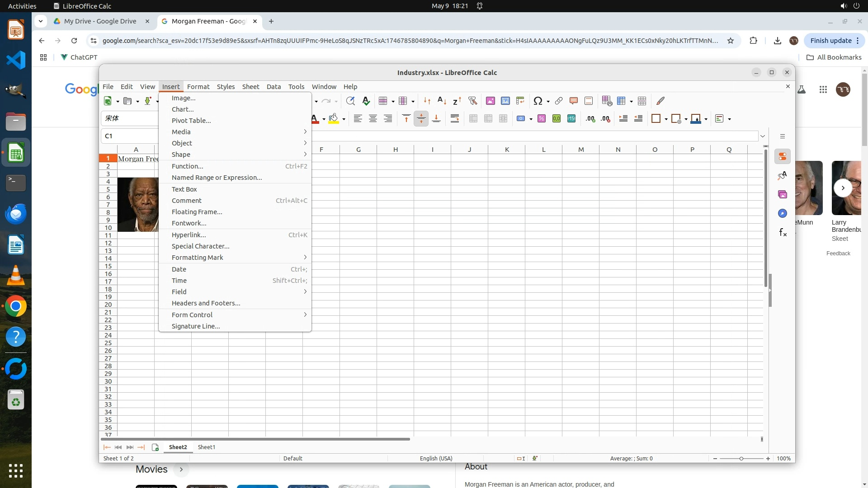Screen dimensions: 868x488
Task: Switch to the Sheet1 tab
Action: coord(207,447)
